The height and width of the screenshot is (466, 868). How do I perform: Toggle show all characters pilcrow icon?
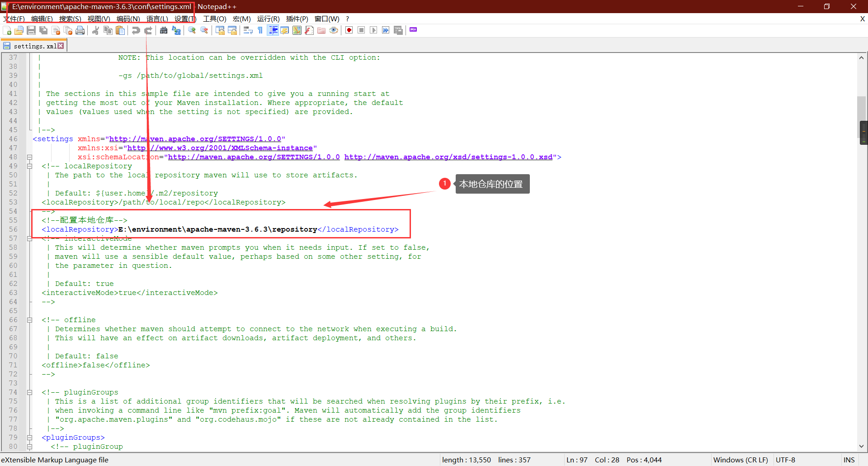[x=260, y=30]
